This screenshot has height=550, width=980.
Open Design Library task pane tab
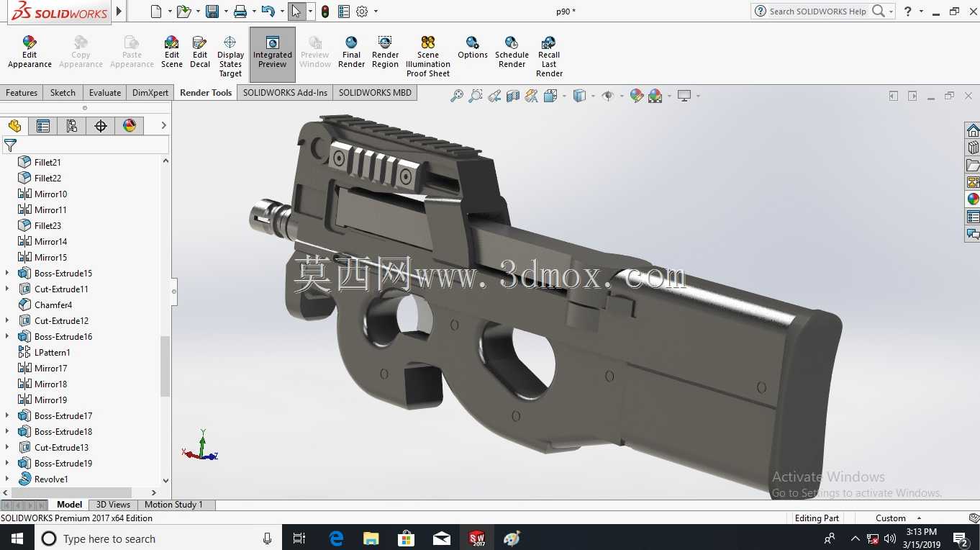click(x=973, y=148)
